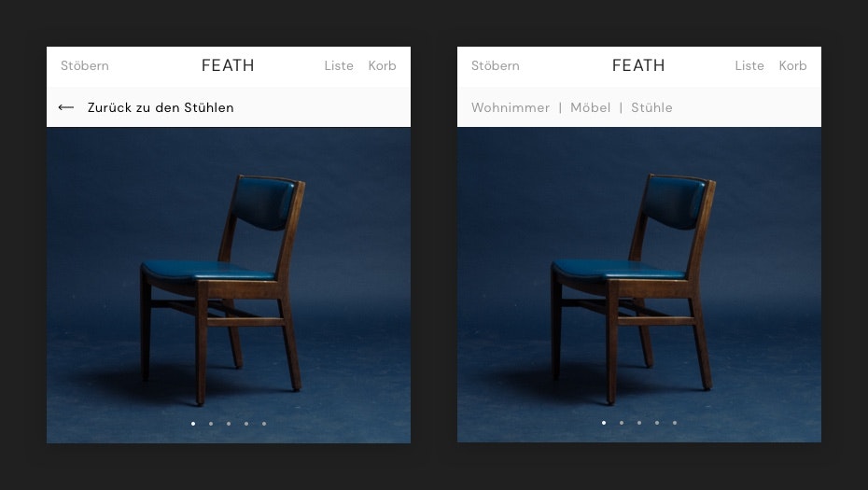The width and height of the screenshot is (868, 490).
Task: Open Korb in the right mockup header
Action: (793, 65)
